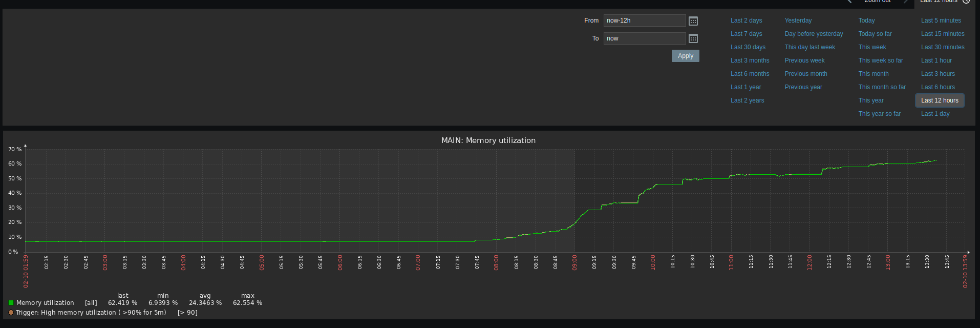Choose the Previous month range
Screen dimensions: 980x328
[x=805, y=74]
